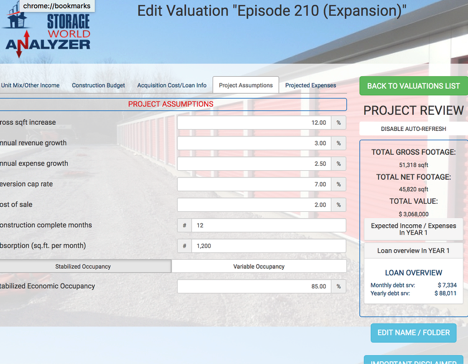Go to the Projected Expenses tab
Screen dimensions: 468x364
(x=310, y=85)
